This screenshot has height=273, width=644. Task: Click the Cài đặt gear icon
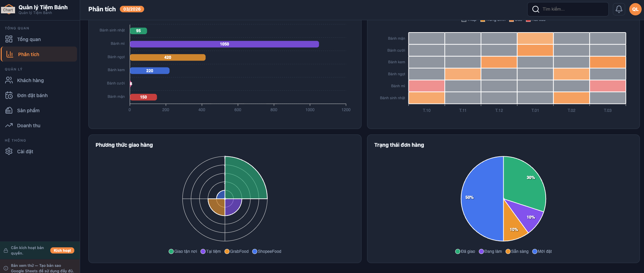9,152
